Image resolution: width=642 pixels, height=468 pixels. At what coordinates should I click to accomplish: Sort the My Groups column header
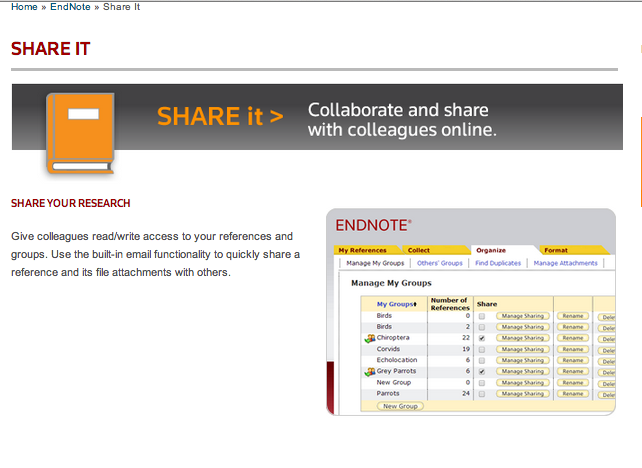[396, 304]
